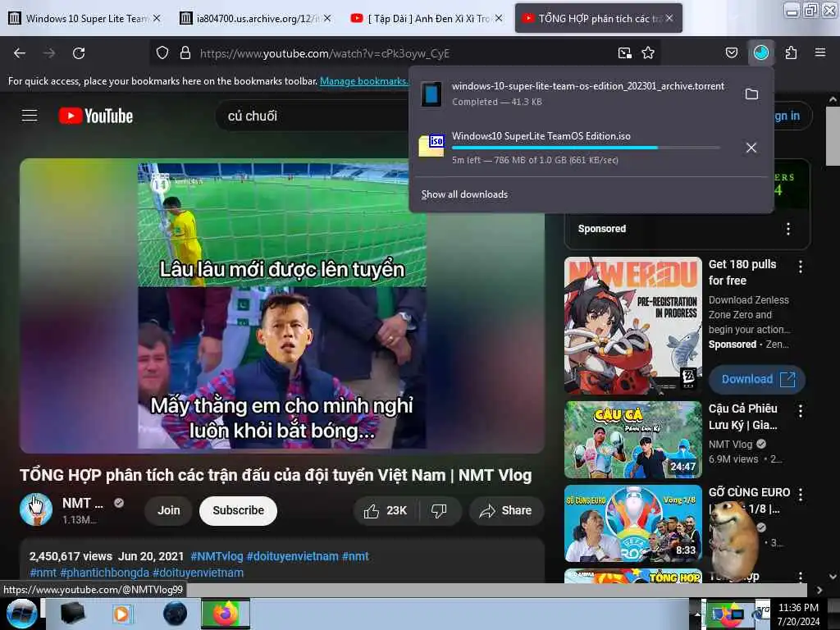Like the video with thumbs up

pos(386,511)
